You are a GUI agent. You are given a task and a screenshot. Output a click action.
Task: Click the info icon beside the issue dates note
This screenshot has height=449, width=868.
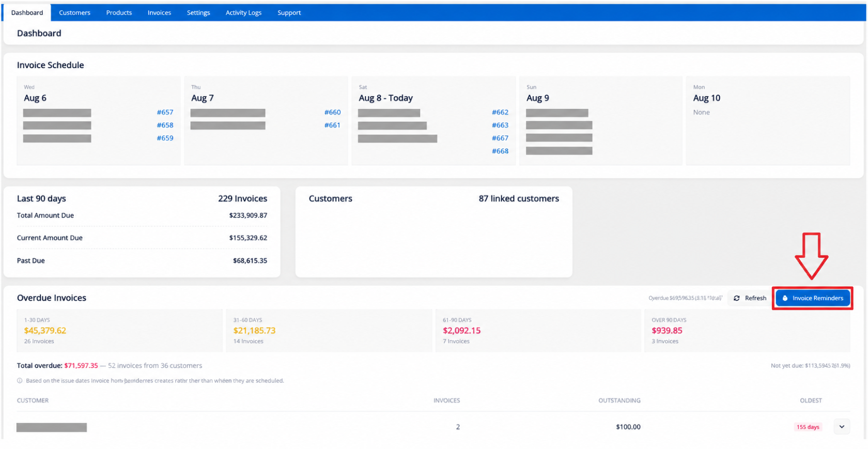[20, 381]
